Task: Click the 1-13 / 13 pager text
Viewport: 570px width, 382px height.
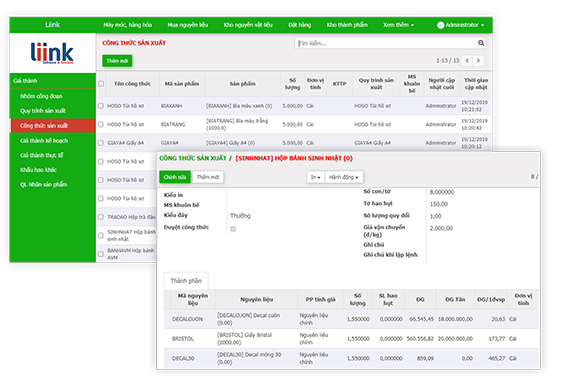Action: pos(448,60)
